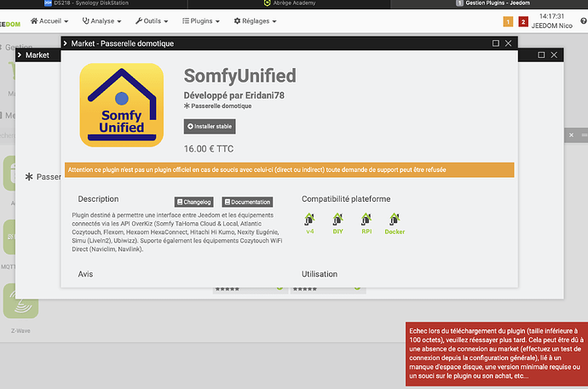Viewport: 588px width, 389px height.
Task: Switch to the DS218 Synology DiskStation browser tab
Action: coord(86,3)
